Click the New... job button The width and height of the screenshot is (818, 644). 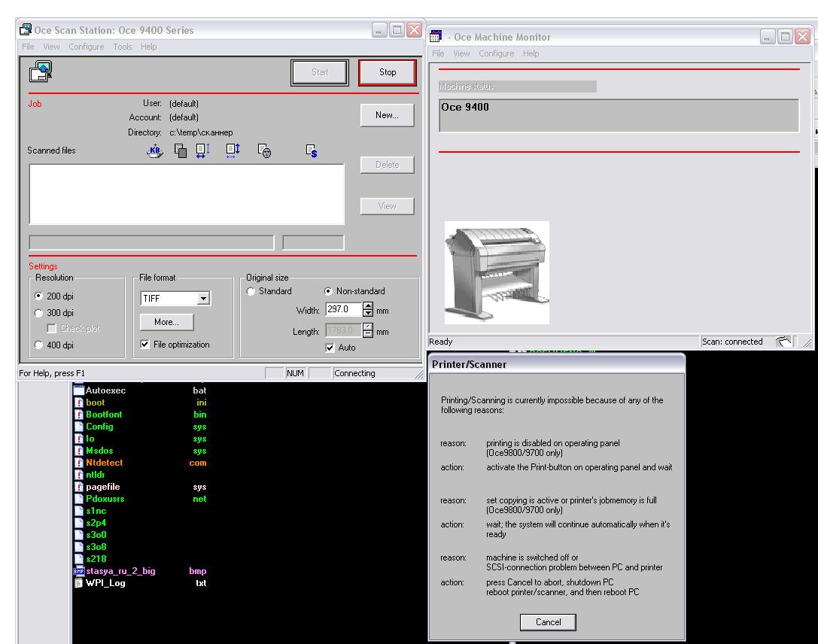[x=387, y=115]
